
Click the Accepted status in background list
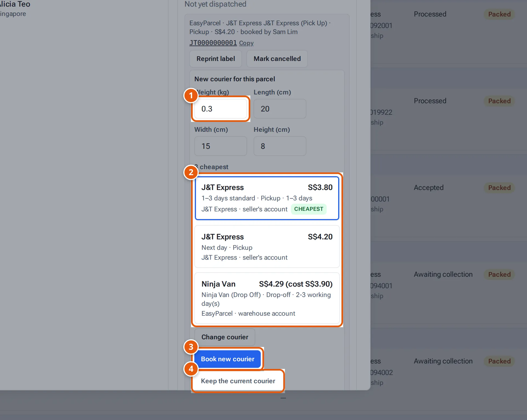(428, 188)
